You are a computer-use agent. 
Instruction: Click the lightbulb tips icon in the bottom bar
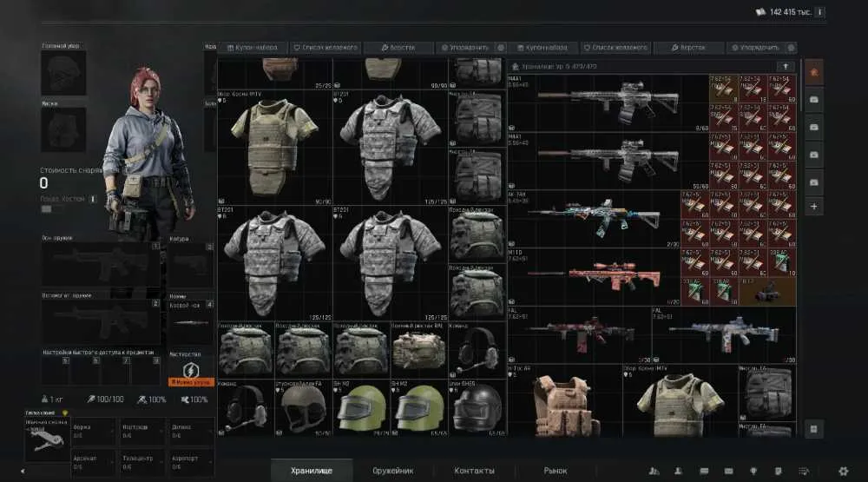coord(753,471)
